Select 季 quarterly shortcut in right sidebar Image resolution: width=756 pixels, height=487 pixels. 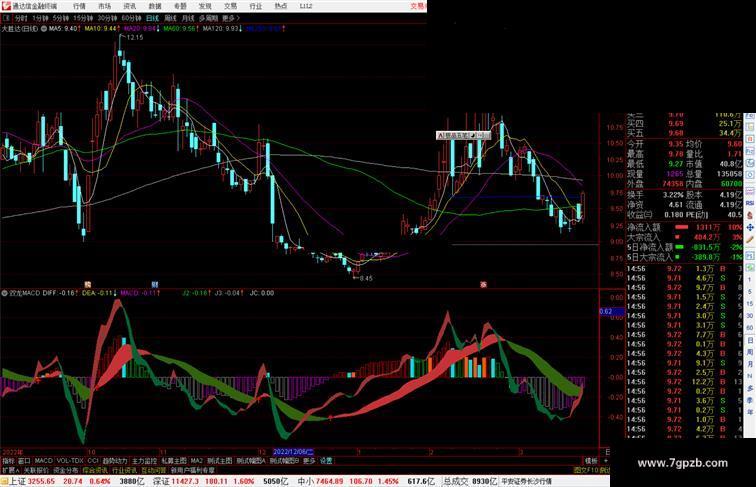750,400
